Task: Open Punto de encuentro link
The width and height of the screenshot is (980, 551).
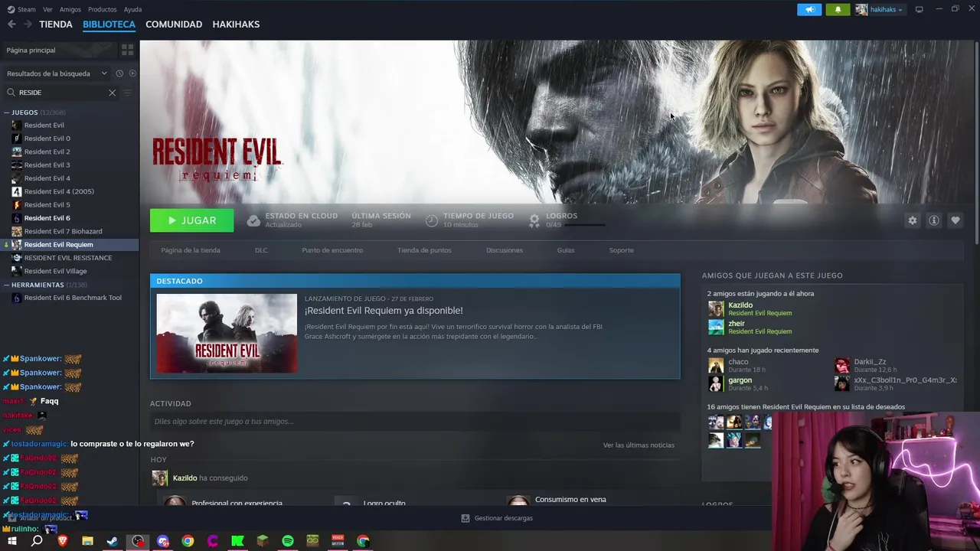Action: point(332,250)
